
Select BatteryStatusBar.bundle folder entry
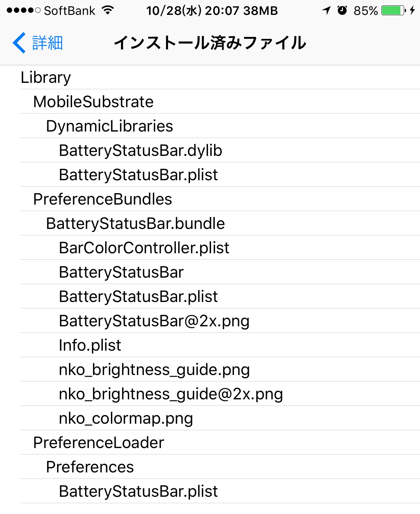click(220, 224)
